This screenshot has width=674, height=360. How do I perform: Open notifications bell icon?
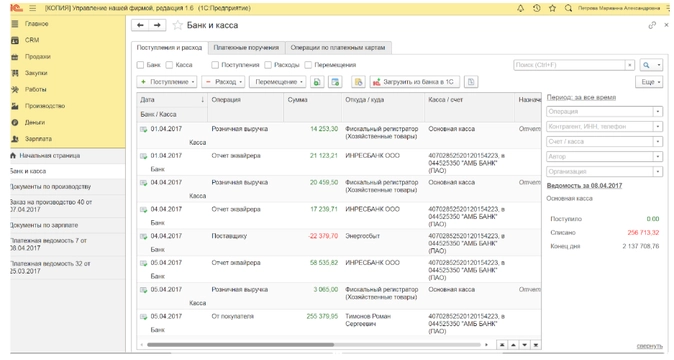521,8
